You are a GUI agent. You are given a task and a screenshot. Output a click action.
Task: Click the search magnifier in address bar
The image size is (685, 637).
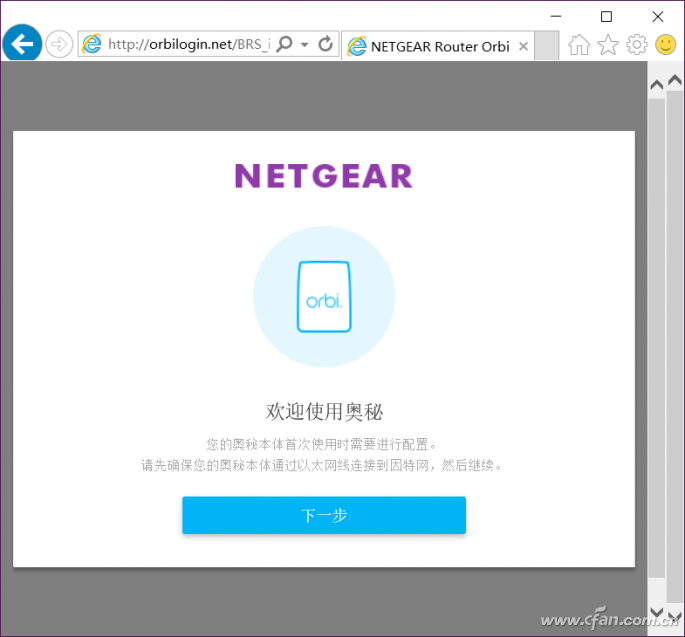(284, 44)
